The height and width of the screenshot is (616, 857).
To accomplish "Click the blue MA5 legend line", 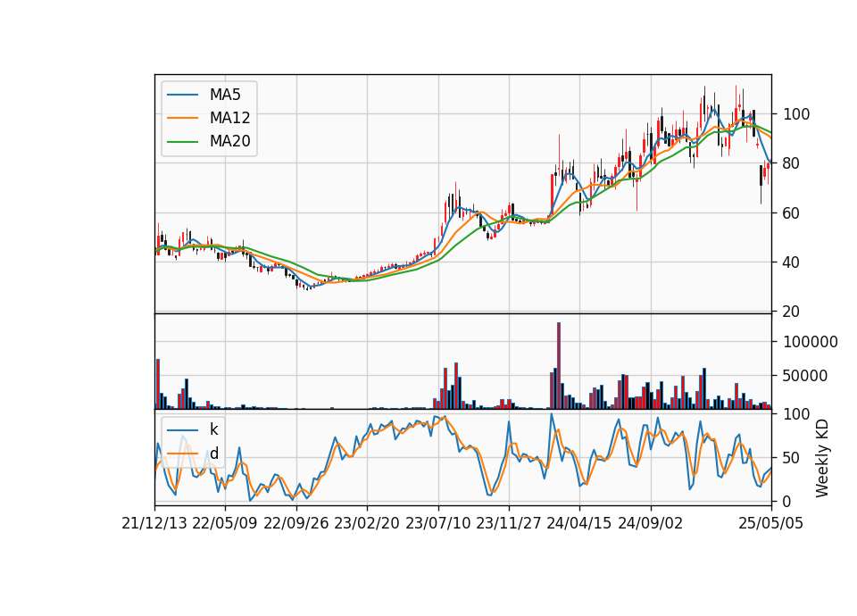I will pos(182,95).
